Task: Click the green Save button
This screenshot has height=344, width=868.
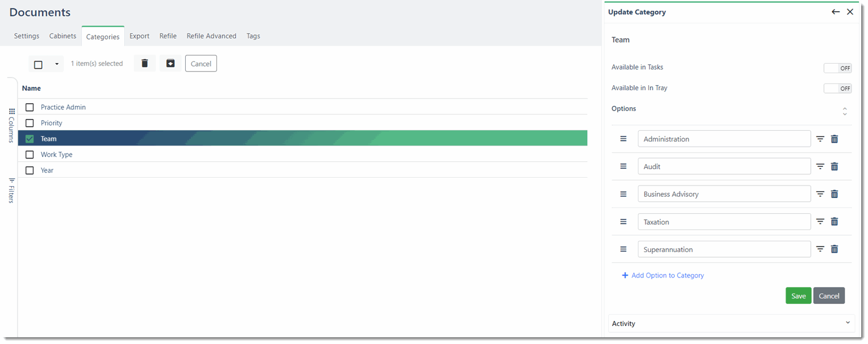Action: (x=798, y=296)
